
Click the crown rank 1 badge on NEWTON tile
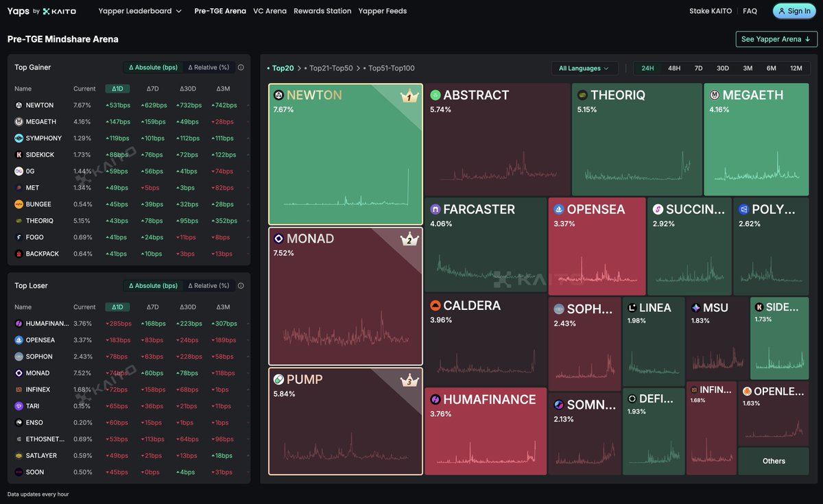pyautogui.click(x=409, y=97)
